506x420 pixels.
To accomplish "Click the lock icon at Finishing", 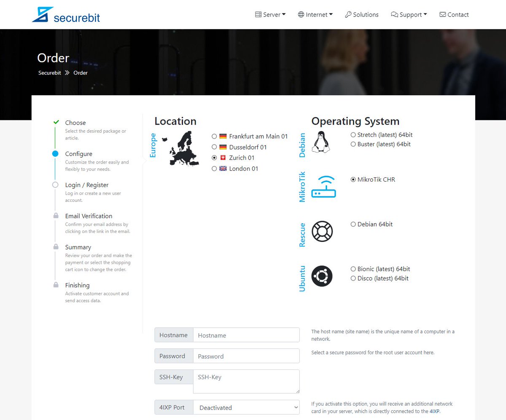I will tap(56, 285).
